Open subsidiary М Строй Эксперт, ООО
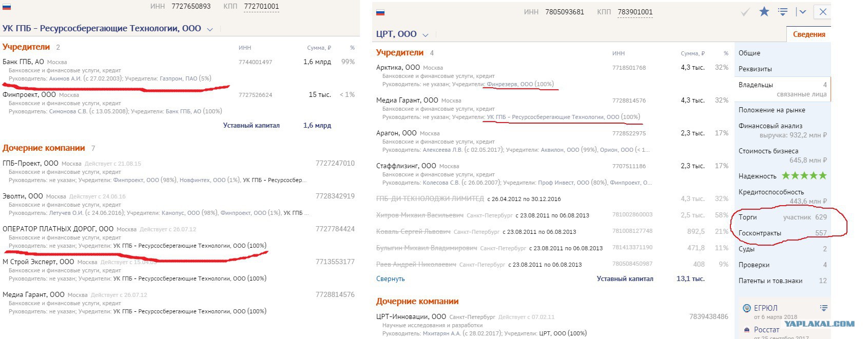Image resolution: width=868 pixels, height=339 pixels. tap(38, 262)
